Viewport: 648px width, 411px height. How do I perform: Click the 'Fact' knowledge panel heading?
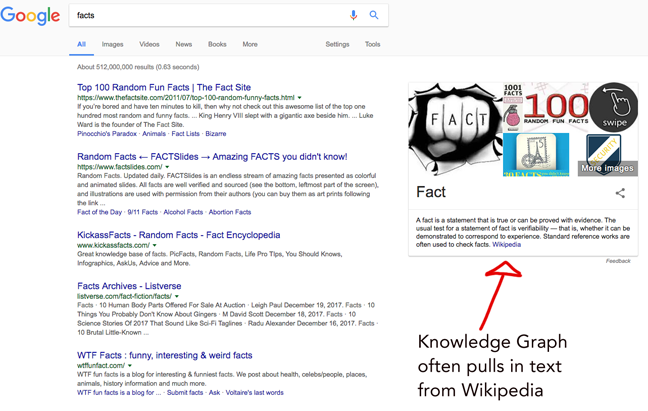coord(431,192)
